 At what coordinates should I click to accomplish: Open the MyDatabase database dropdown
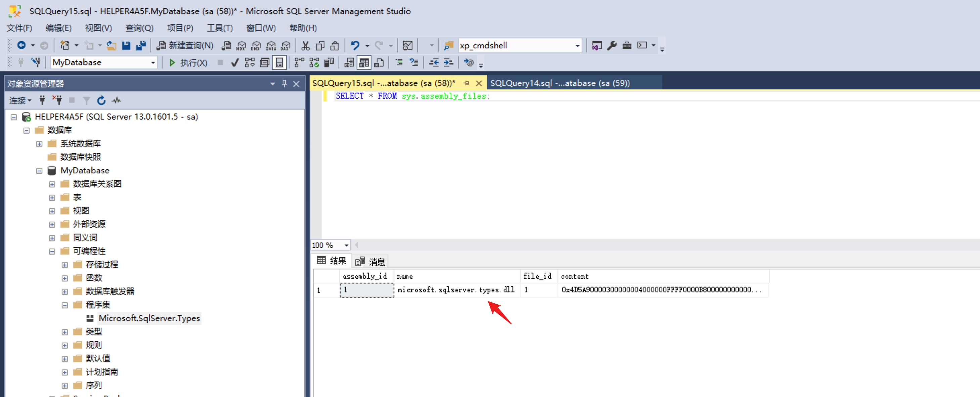pyautogui.click(x=153, y=62)
